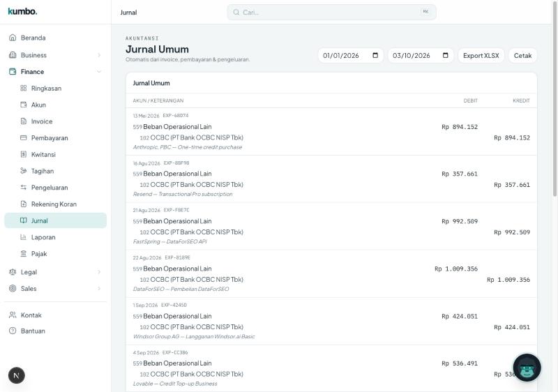Click the Finance wallet icon
The height and width of the screenshot is (392, 558).
[13, 72]
